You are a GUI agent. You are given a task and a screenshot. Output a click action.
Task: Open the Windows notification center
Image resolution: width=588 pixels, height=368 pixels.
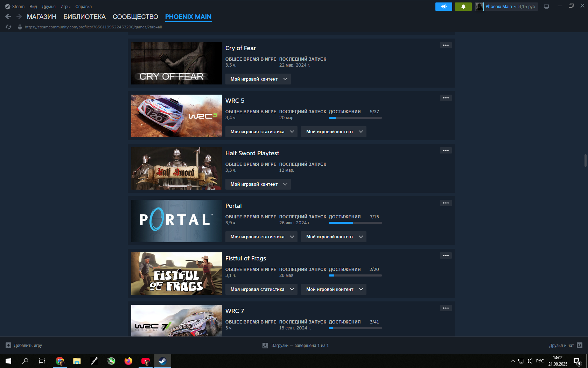[577, 361]
